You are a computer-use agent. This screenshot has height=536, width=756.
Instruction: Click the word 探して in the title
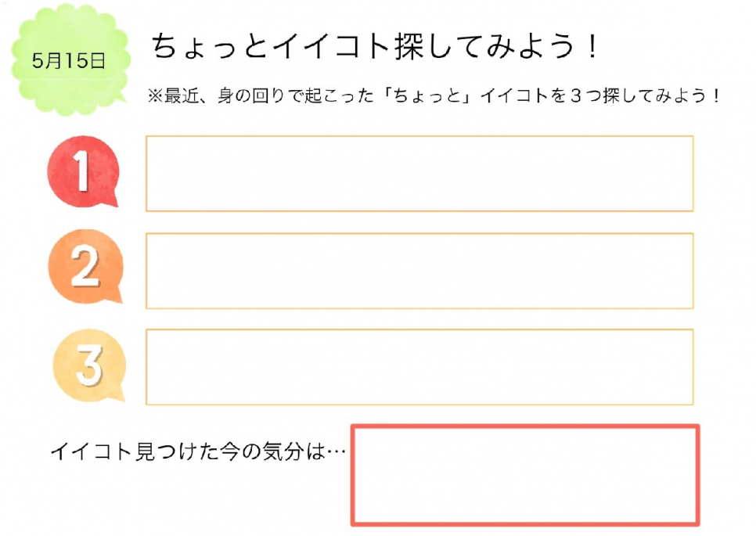(441, 46)
